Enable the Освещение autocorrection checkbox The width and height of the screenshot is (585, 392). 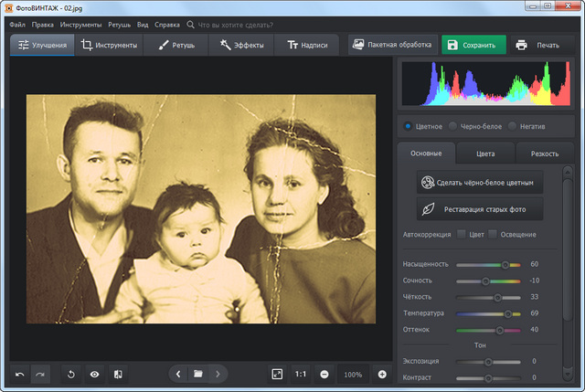494,235
